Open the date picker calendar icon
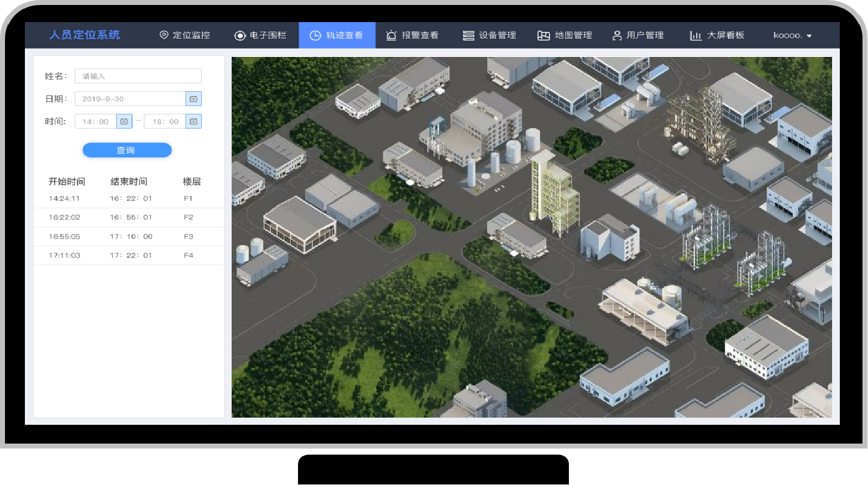 pyautogui.click(x=194, y=99)
